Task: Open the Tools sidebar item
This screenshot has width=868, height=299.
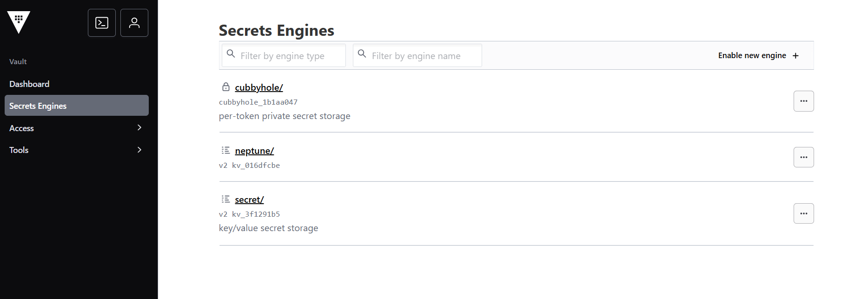Action: 77,150
